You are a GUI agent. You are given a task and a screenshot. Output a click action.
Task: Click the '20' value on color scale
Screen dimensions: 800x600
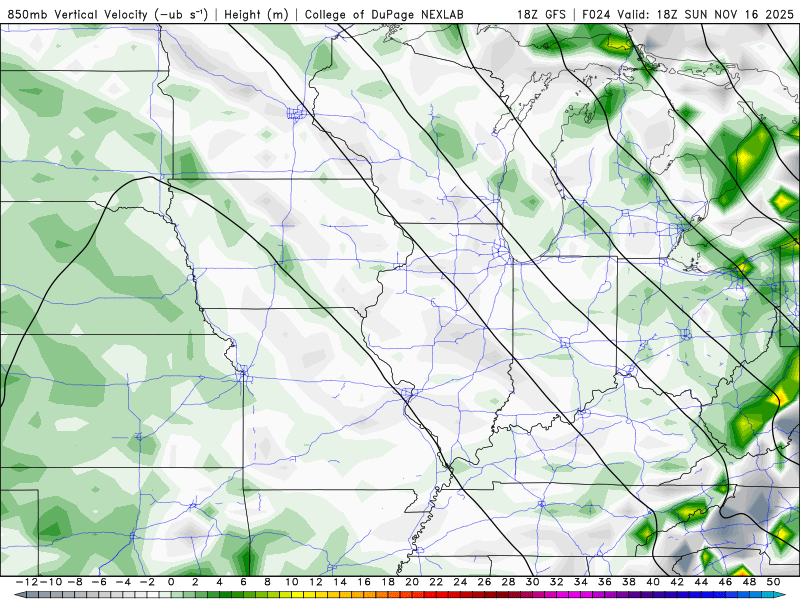(x=412, y=582)
